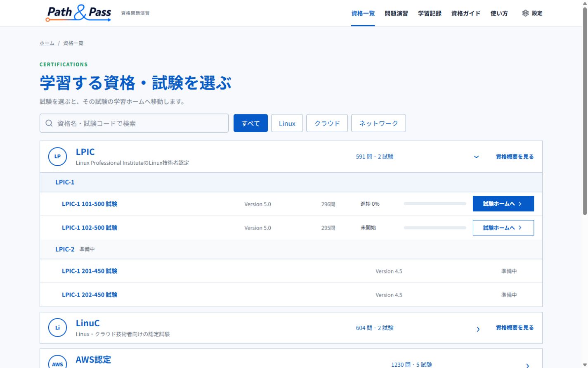Open the LPIC-1 202-450 試験 link
The image size is (588, 368).
pyautogui.click(x=90, y=294)
